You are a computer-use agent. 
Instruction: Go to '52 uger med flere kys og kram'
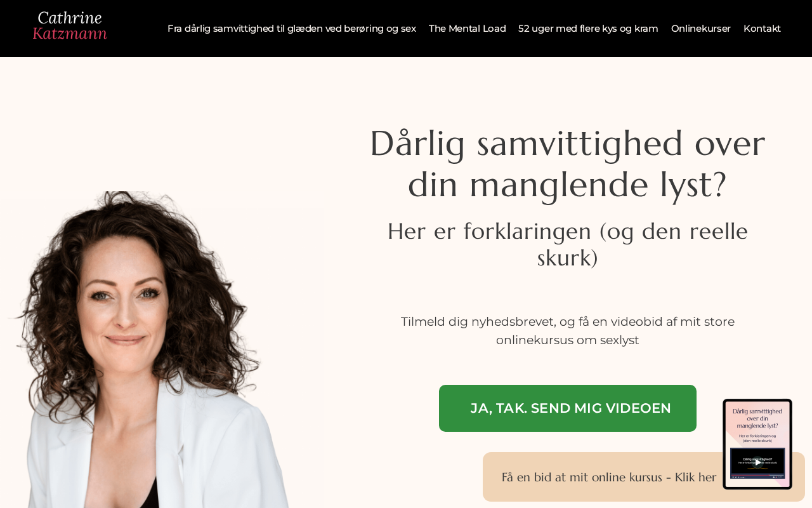coord(588,29)
